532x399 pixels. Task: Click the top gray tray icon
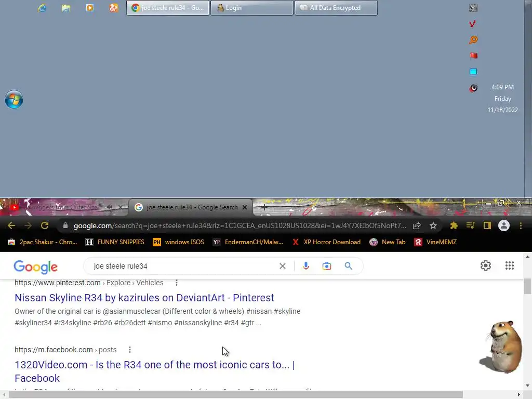(473, 8)
